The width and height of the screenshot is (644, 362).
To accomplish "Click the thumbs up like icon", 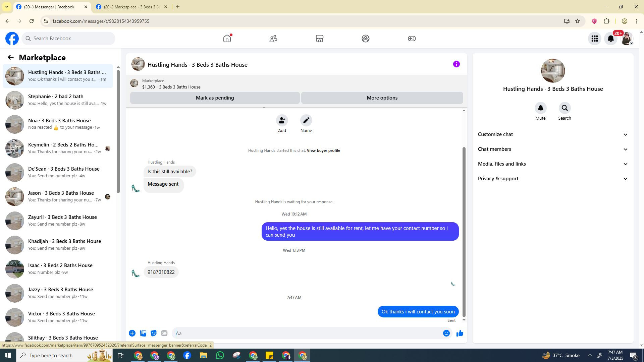I will pos(460,333).
